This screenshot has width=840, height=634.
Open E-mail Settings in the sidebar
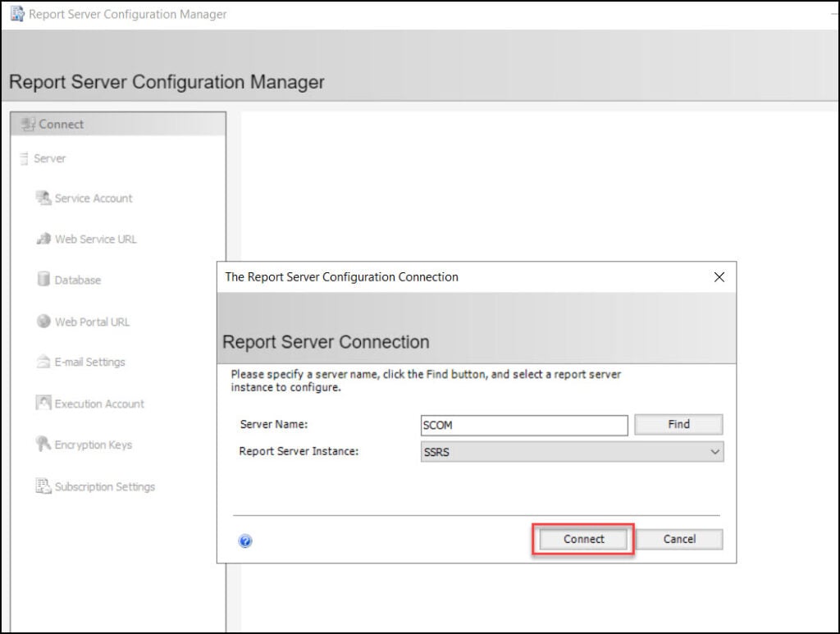click(x=80, y=362)
